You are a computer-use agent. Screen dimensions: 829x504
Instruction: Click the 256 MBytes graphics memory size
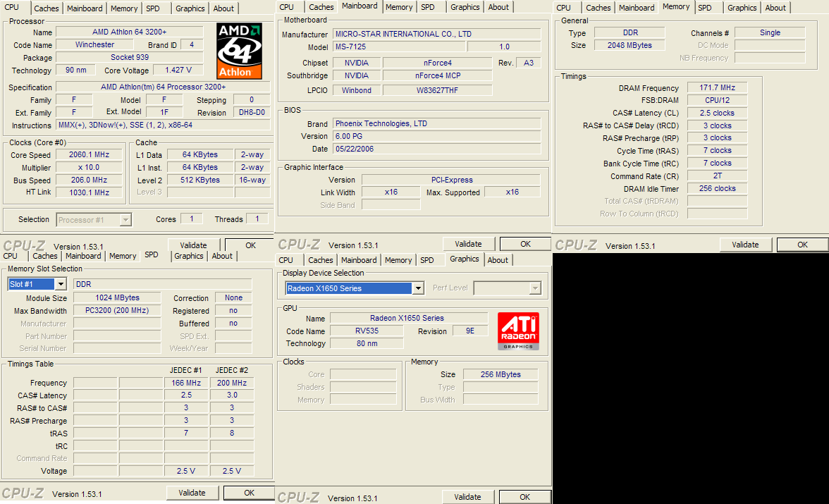tap(501, 374)
